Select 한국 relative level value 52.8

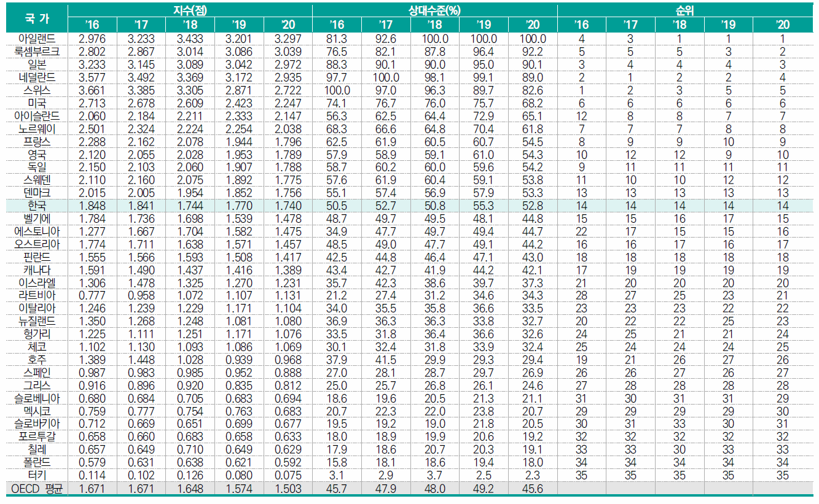tap(533, 205)
